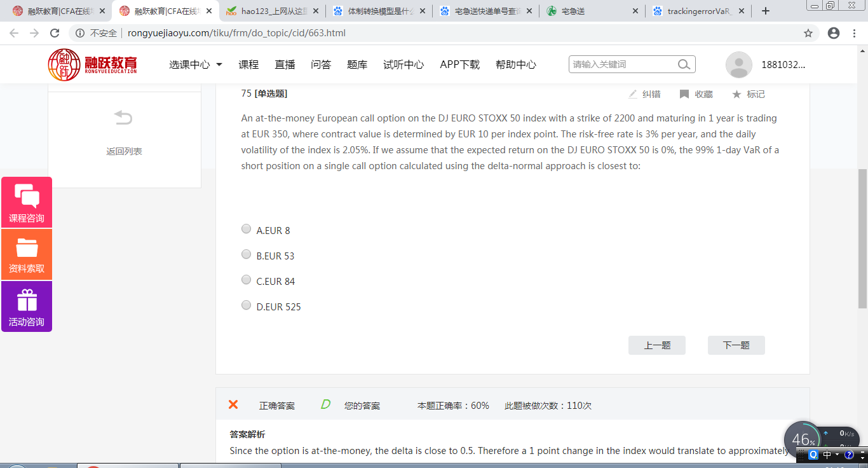Choose answer option B.EUR 53
Viewport: 868px width, 468px height.
(x=247, y=254)
